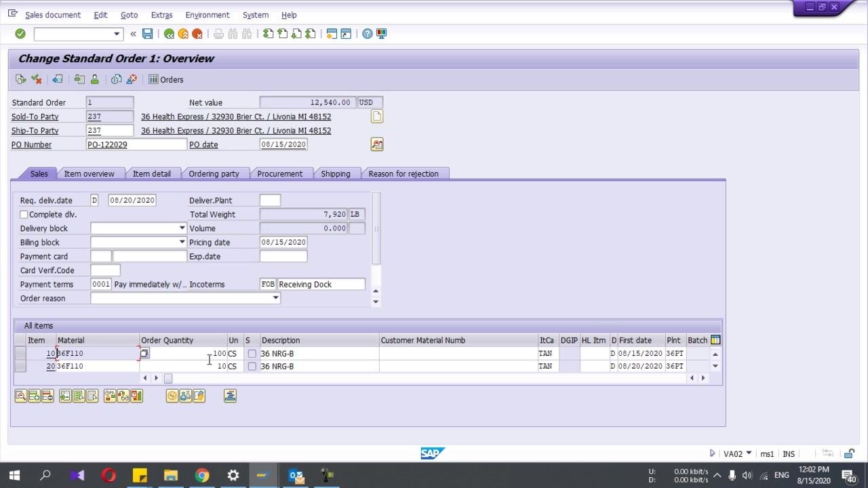Screen dimensions: 868x488
Task: Expand the VA02 status bar dropdown
Action: pos(749,453)
